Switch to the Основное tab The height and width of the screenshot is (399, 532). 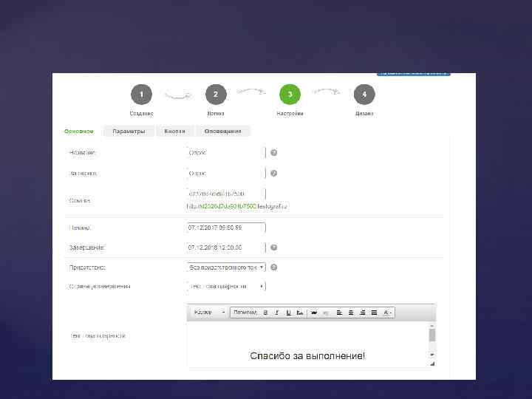[79, 132]
